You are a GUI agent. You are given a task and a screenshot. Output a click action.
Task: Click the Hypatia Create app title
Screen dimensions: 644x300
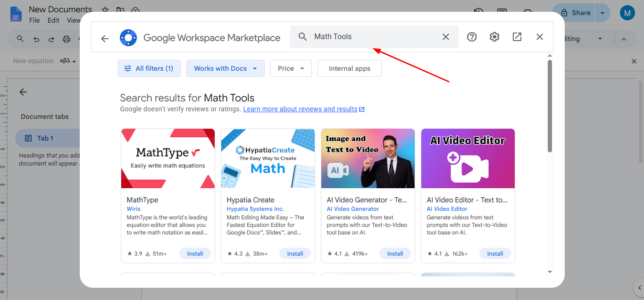pyautogui.click(x=251, y=200)
